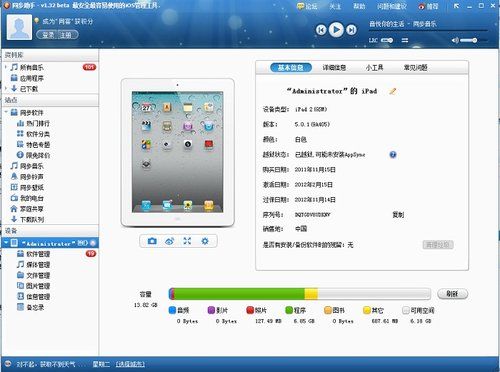
Task: Click the blue question mark help icon
Action: pyautogui.click(x=393, y=154)
